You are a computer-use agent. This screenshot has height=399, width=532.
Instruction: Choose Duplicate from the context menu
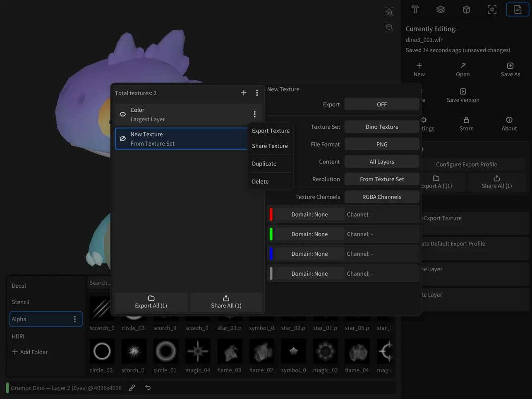pos(264,164)
